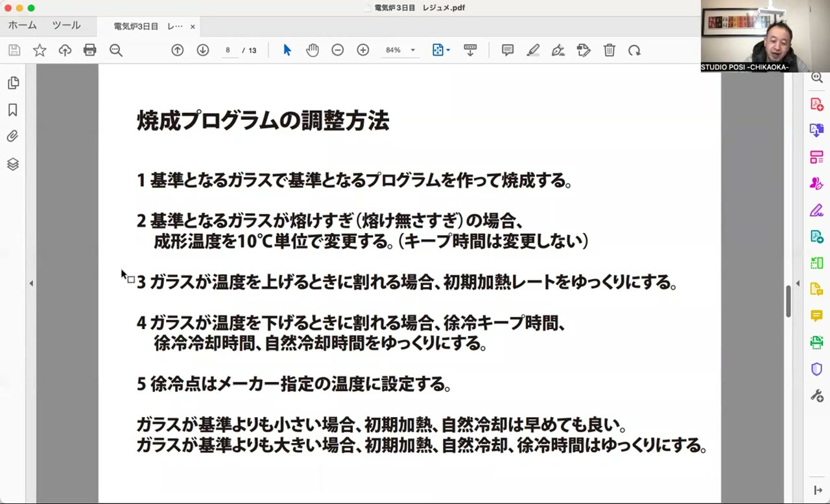Click the sign document pen icon
830x504 pixels.
coord(558,50)
